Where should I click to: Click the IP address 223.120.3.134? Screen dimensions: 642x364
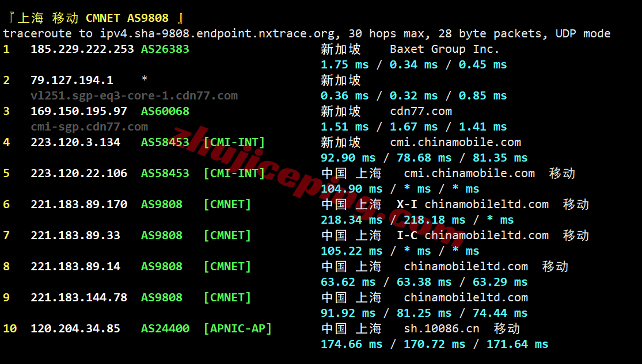(75, 142)
